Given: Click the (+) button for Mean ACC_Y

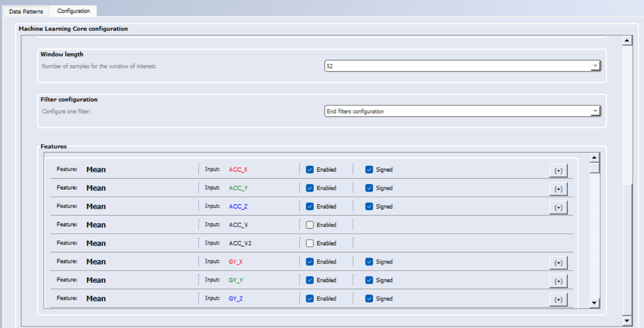Looking at the screenshot, I should [558, 189].
